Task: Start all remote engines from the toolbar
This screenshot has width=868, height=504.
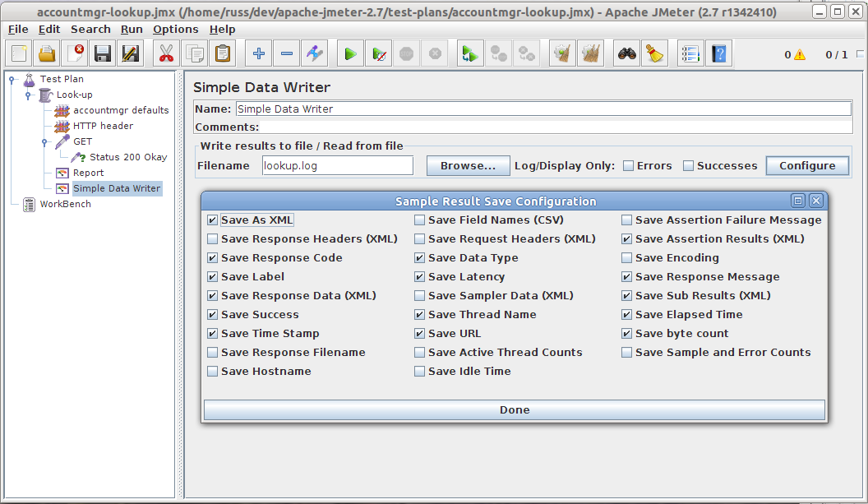Action: click(470, 53)
